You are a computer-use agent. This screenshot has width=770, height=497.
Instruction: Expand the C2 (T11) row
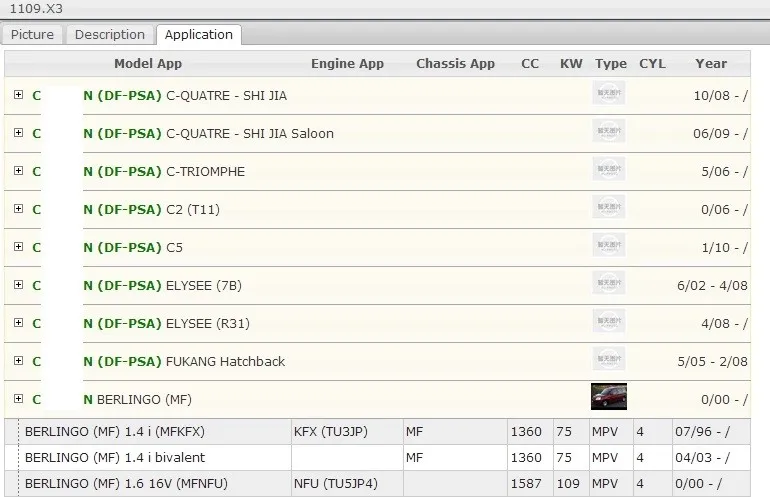tap(19, 209)
